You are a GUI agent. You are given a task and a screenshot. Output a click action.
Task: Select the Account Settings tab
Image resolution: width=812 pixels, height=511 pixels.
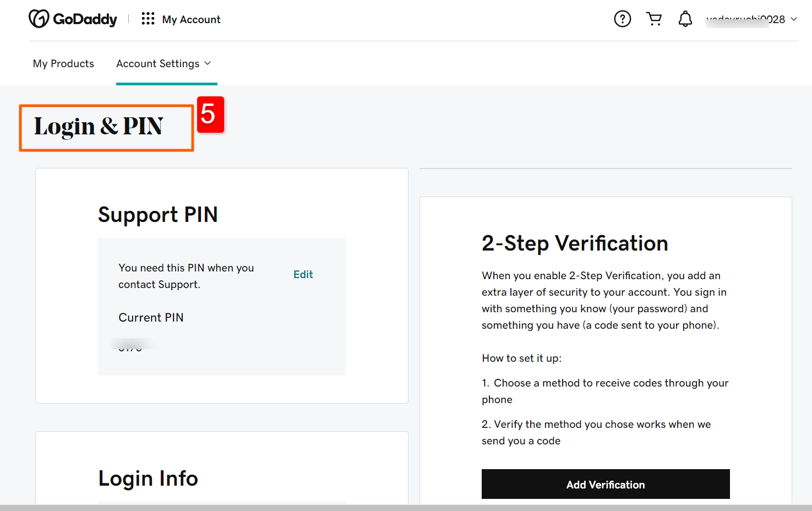(158, 63)
